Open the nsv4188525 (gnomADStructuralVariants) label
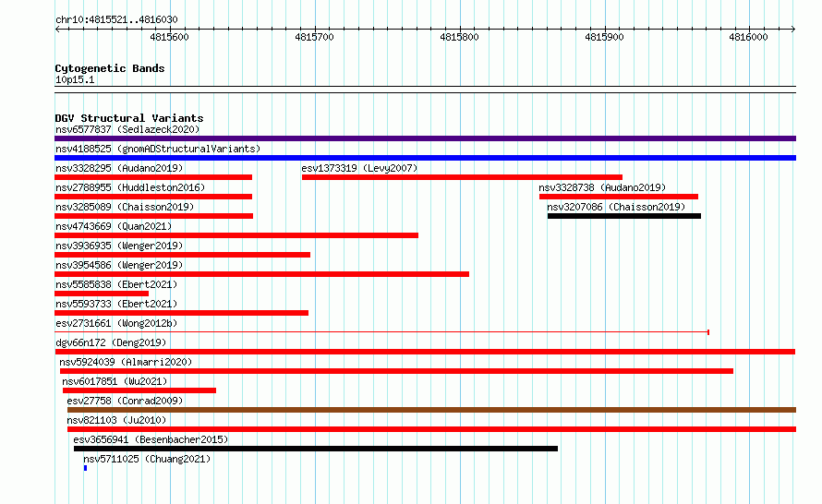 (158, 149)
